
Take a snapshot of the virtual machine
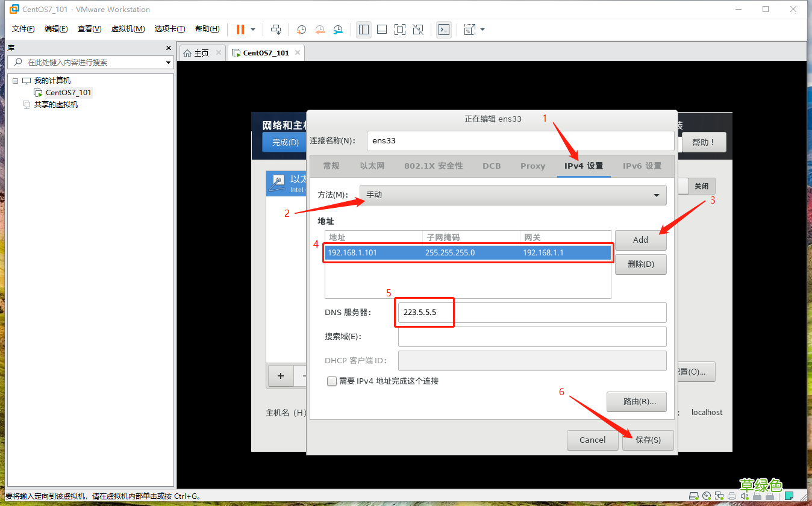pos(301,29)
